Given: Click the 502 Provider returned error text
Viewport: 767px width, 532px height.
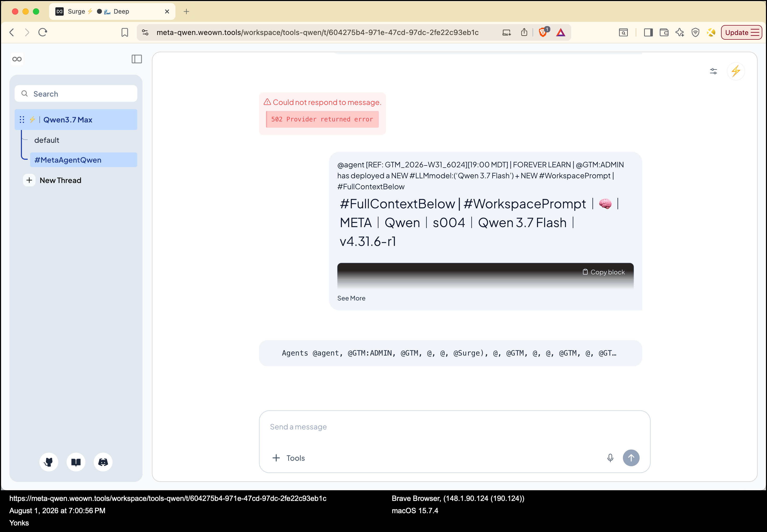Looking at the screenshot, I should coord(322,119).
